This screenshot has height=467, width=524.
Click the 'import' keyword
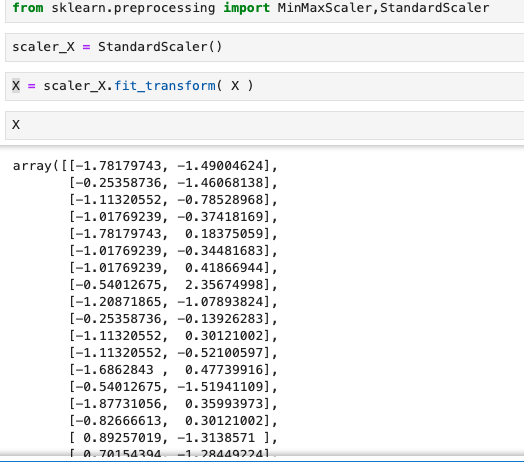(x=246, y=8)
